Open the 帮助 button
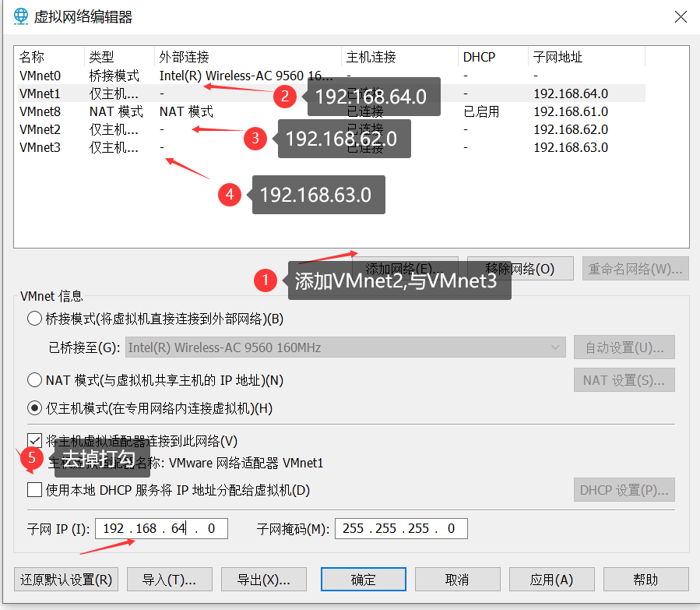Image resolution: width=700 pixels, height=610 pixels. point(646,579)
